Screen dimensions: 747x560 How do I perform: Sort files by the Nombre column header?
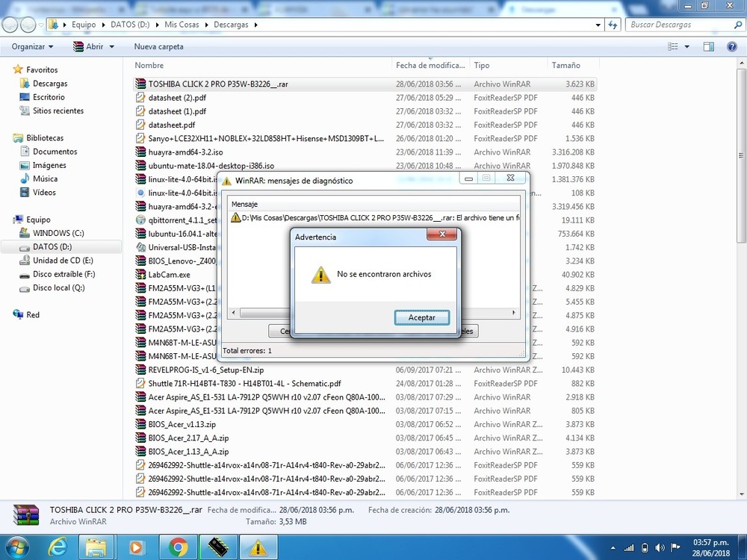point(149,66)
